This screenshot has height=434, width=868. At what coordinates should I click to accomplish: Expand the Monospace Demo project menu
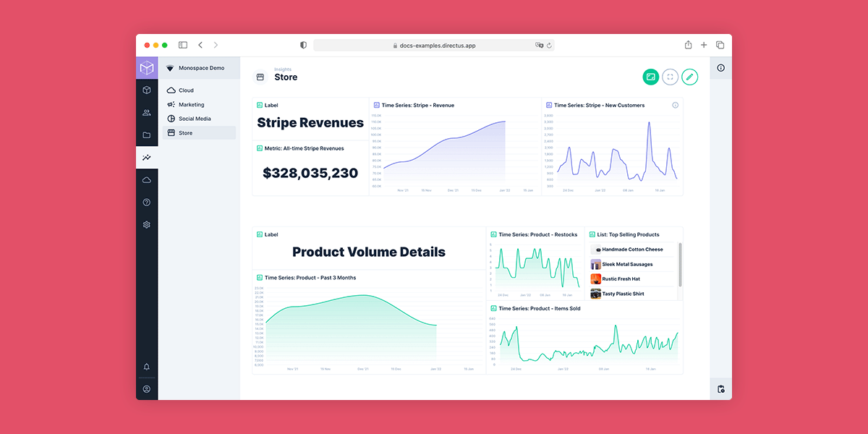point(200,67)
